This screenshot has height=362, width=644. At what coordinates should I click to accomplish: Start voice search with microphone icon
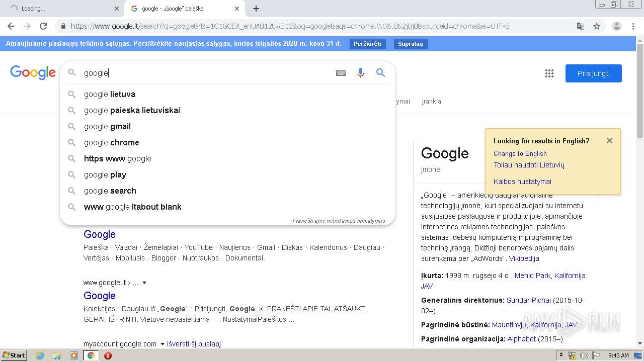pyautogui.click(x=360, y=73)
